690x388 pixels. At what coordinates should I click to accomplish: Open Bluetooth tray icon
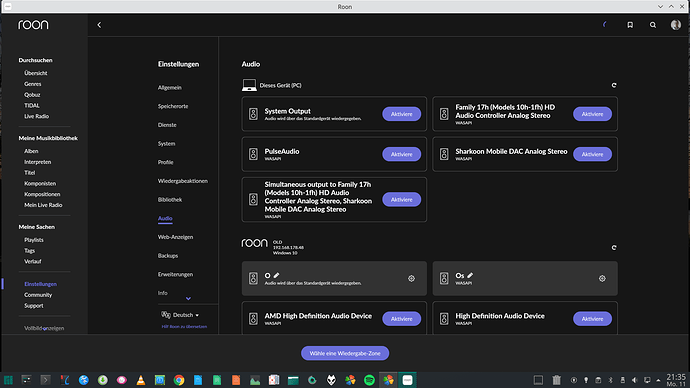(610, 380)
